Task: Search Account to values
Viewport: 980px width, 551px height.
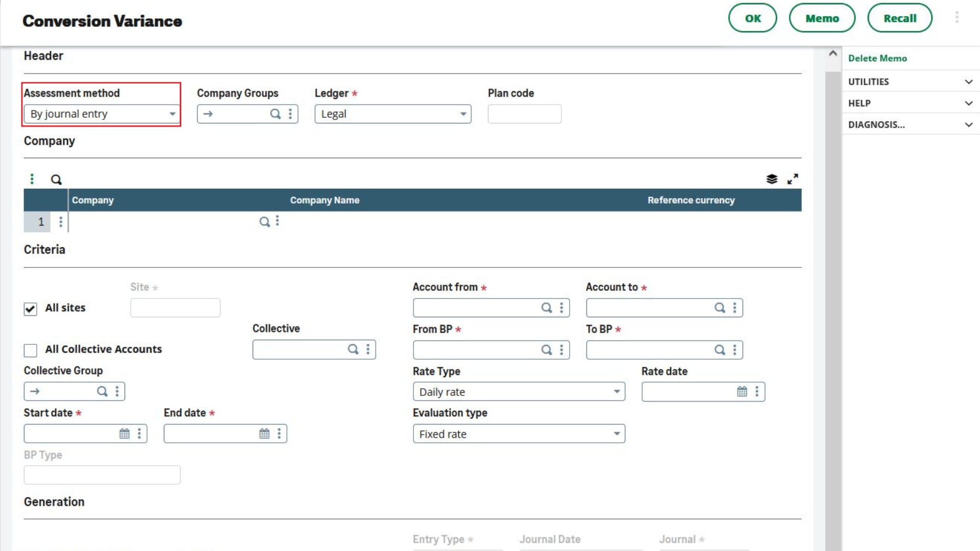Action: (720, 308)
